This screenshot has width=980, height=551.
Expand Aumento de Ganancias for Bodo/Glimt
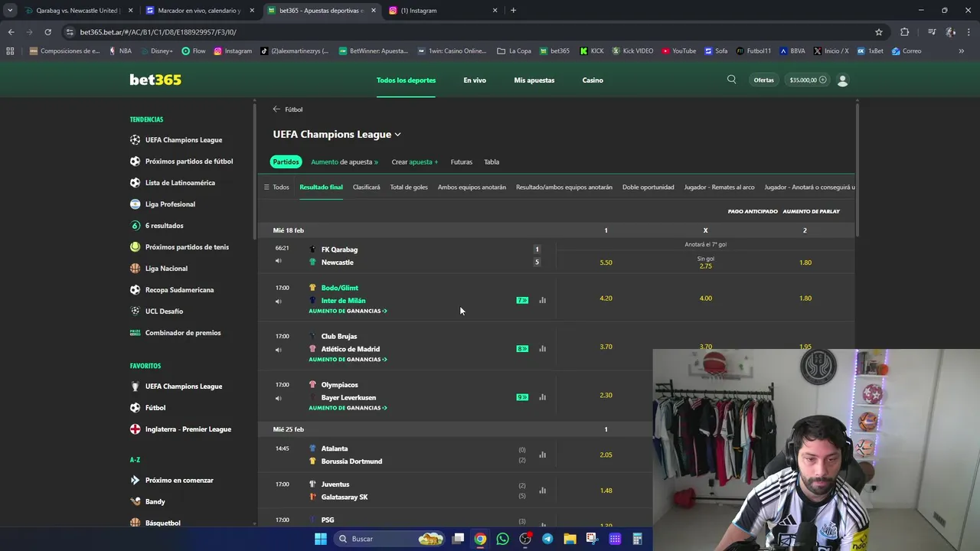coord(348,311)
